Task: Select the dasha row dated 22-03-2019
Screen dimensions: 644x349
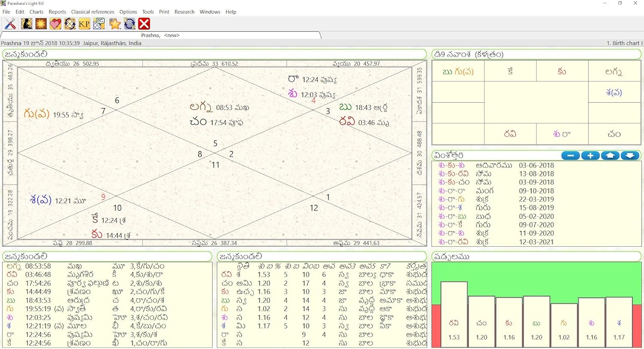Action: point(496,199)
